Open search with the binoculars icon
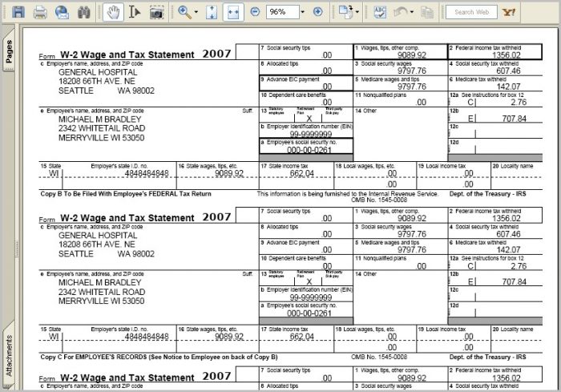561x392 pixels. click(84, 12)
